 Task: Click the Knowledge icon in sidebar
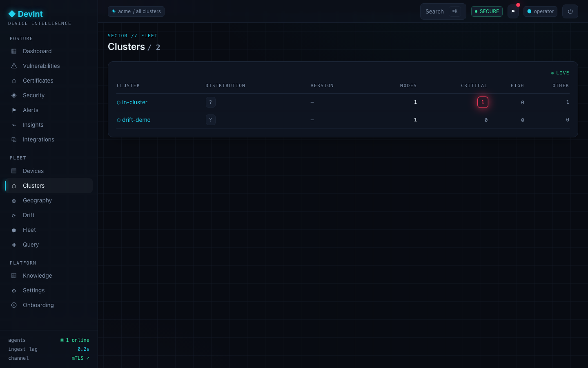(14, 276)
